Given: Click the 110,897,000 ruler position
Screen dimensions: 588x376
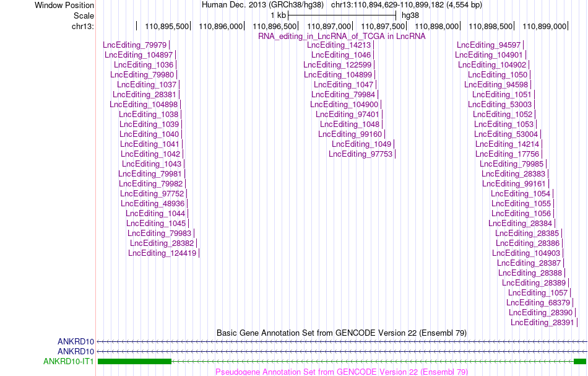Looking at the screenshot, I should (x=329, y=26).
